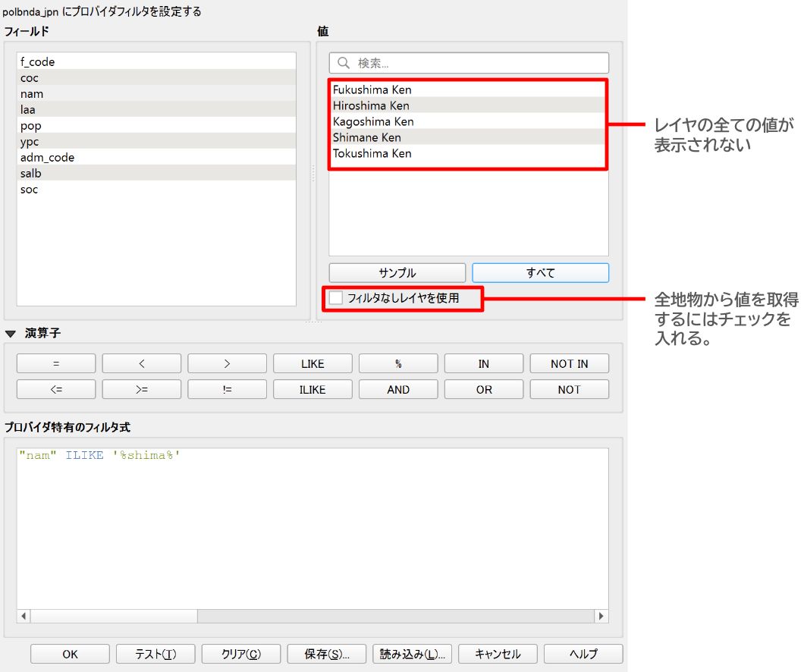The image size is (804, 672).
Task: Insert the < operator
Action: tap(142, 363)
